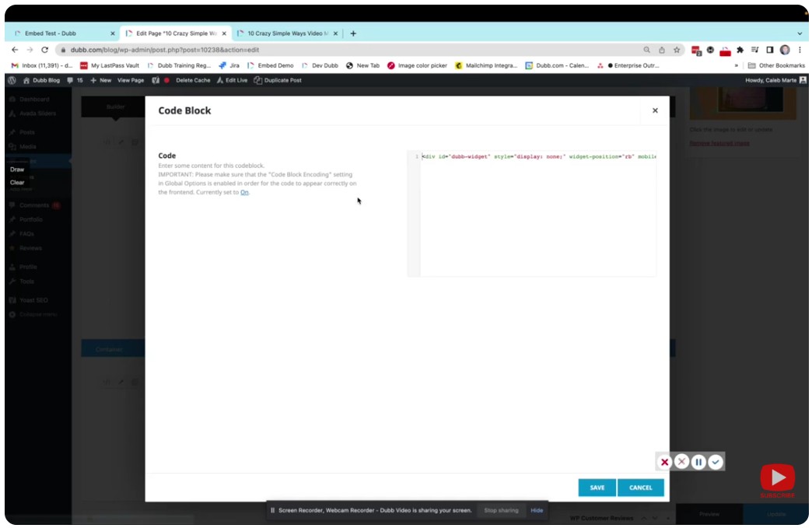This screenshot has width=812, height=528.
Task: Open the My LastPass Vault bookmark
Action: (109, 66)
